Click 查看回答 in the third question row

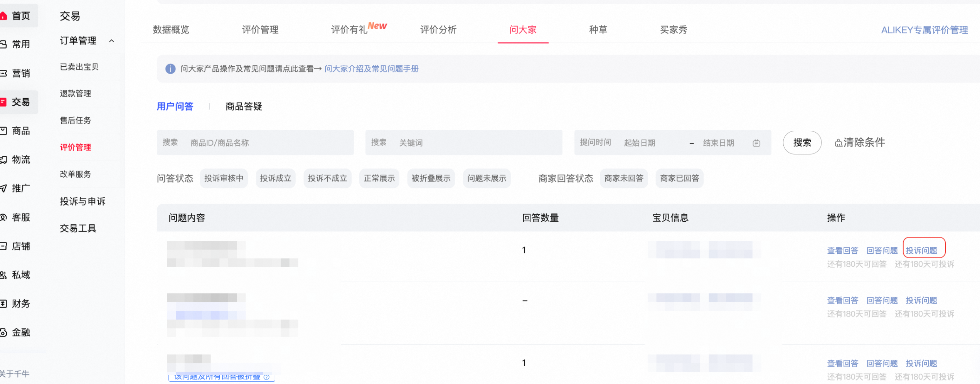[843, 363]
